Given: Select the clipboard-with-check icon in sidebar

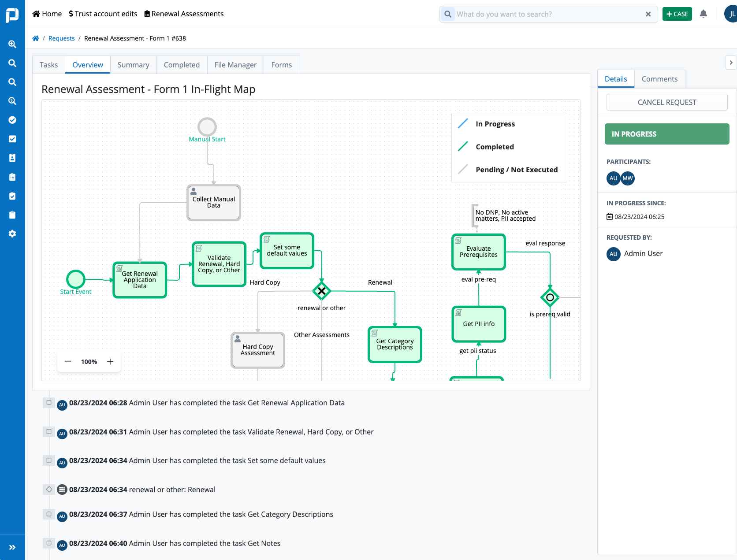Looking at the screenshot, I should tap(12, 196).
